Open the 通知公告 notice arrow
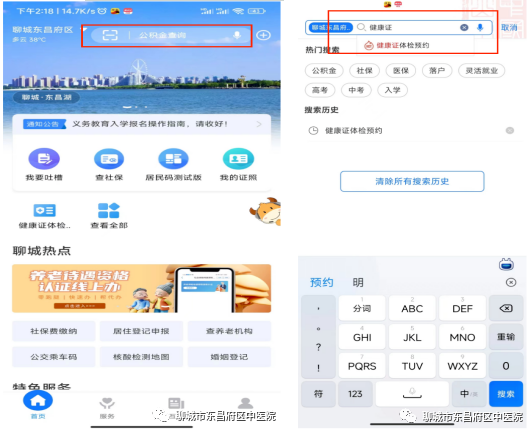 259,124
